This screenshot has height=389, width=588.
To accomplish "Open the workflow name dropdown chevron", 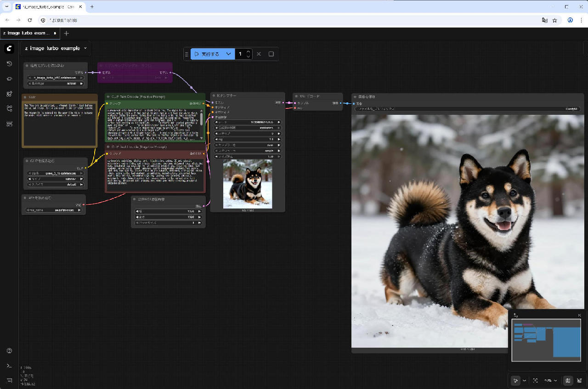I will [x=85, y=48].
